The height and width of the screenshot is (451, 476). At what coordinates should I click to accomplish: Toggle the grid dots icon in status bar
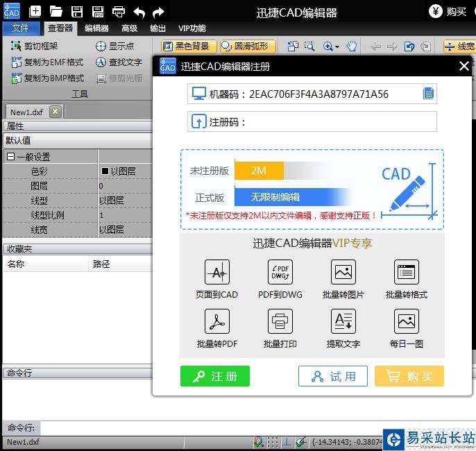click(273, 442)
